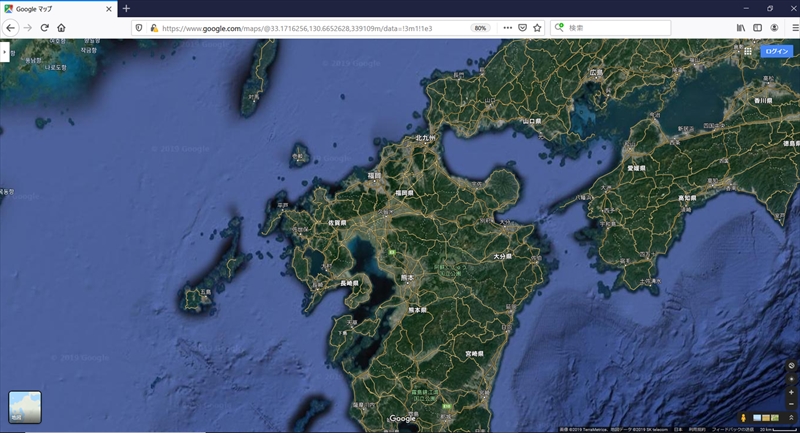Close the Google マップ tab
This screenshot has height=433, width=800.
pyautogui.click(x=109, y=9)
